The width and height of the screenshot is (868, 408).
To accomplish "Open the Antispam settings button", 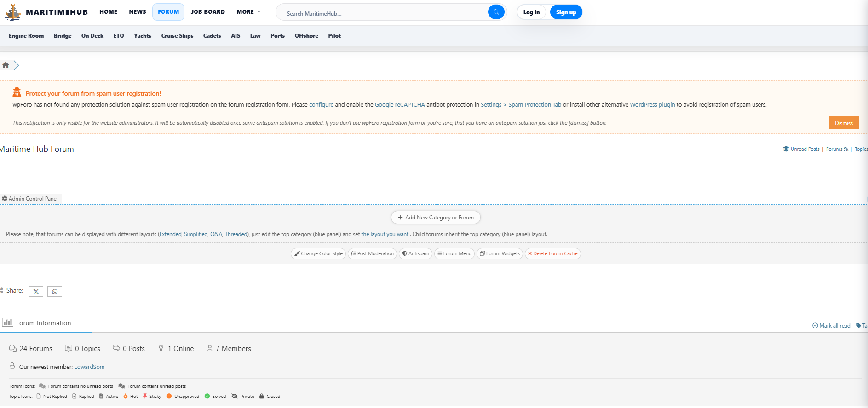I will (x=415, y=254).
